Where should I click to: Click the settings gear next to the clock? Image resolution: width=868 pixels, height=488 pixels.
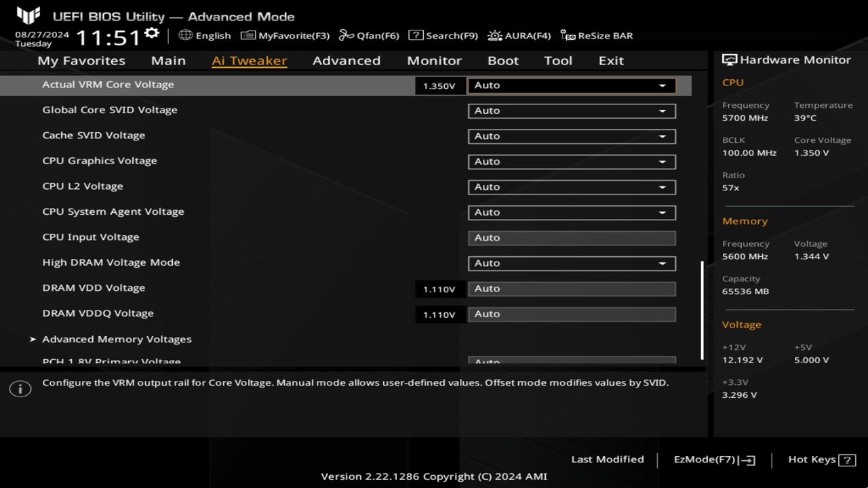152,33
